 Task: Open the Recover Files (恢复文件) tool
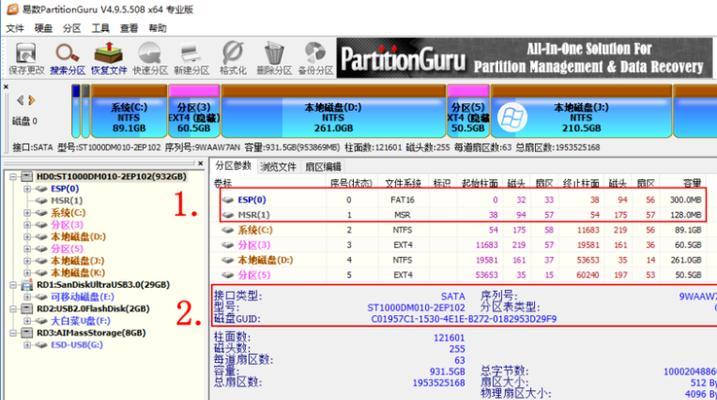pyautogui.click(x=108, y=59)
